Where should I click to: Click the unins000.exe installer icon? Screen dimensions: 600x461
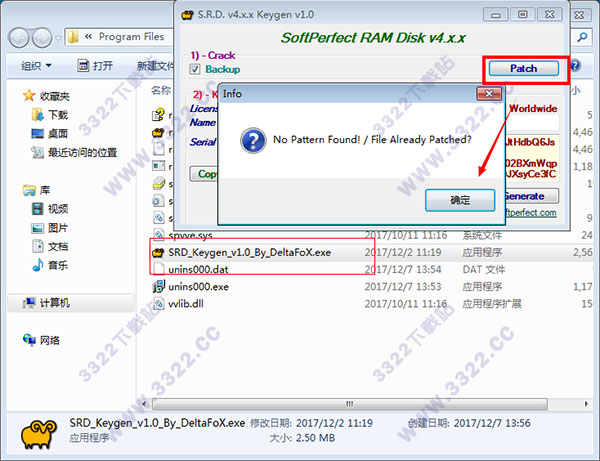[x=158, y=287]
